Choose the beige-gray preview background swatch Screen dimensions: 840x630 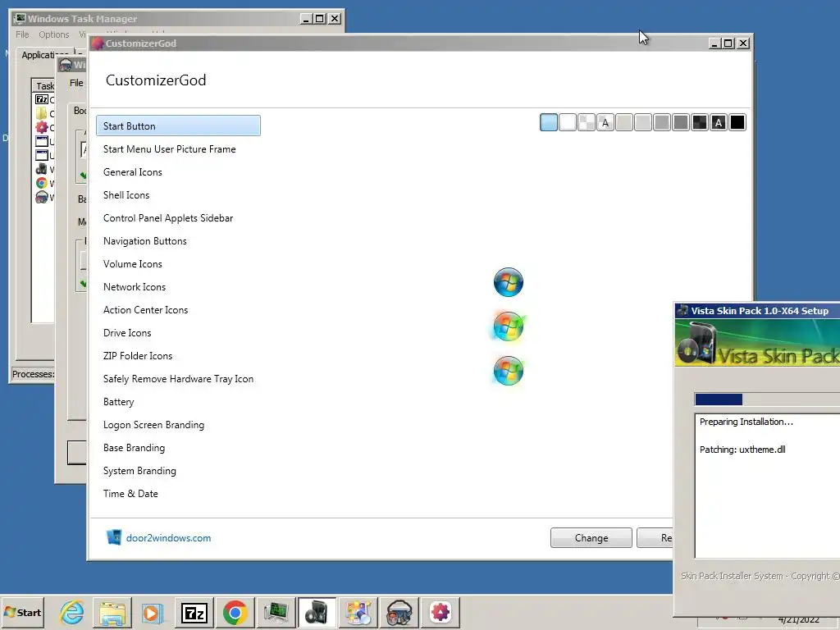click(x=624, y=123)
